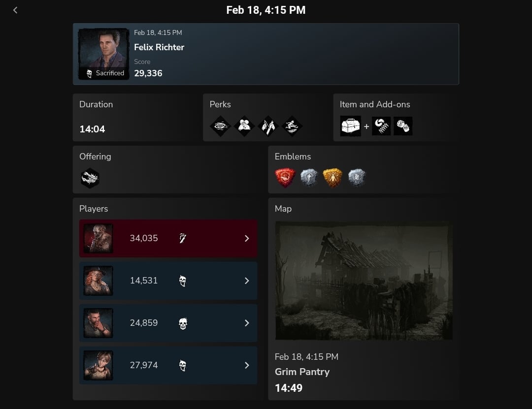Viewport: 532px width, 409px height.
Task: Click the gold emblem
Action: pos(332,177)
